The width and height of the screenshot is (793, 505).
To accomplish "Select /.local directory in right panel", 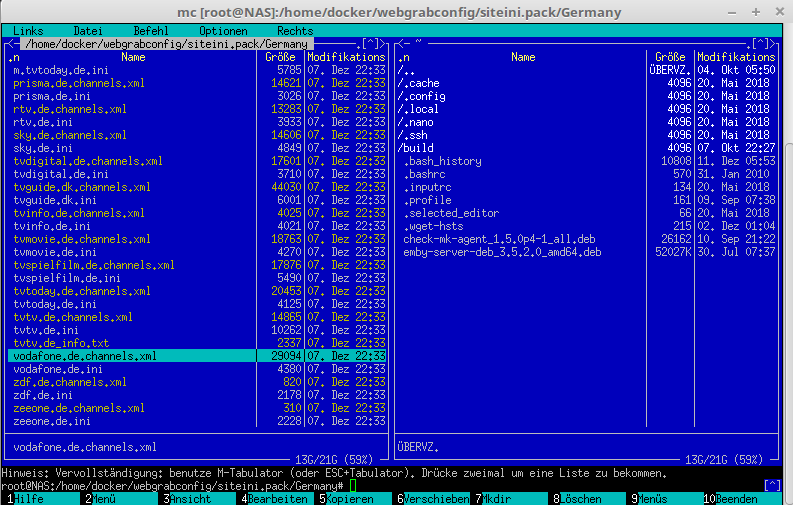I will pos(418,109).
